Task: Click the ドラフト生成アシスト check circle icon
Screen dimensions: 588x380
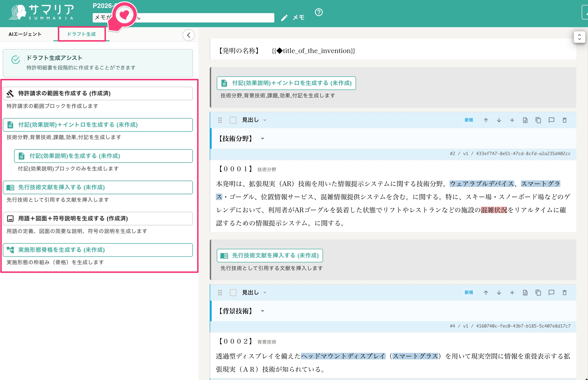Action: coord(15,60)
